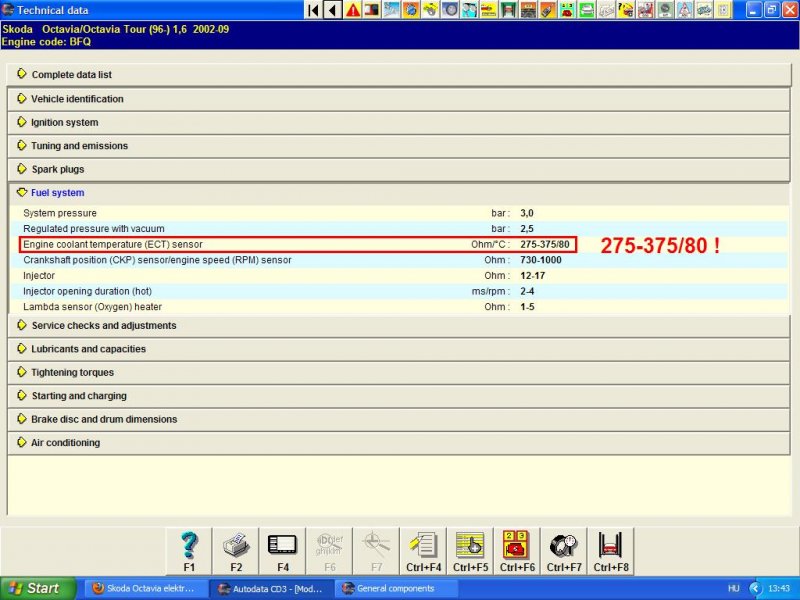The width and height of the screenshot is (800, 600).
Task: Click the green car toolbar icon
Action: coord(587,10)
